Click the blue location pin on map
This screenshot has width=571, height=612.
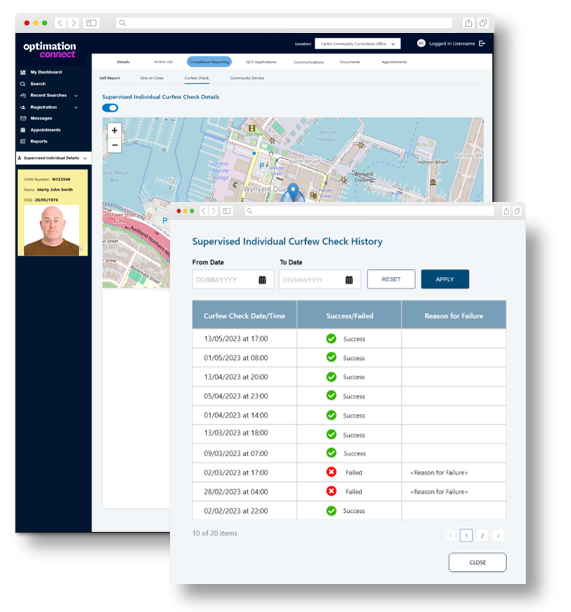click(293, 192)
